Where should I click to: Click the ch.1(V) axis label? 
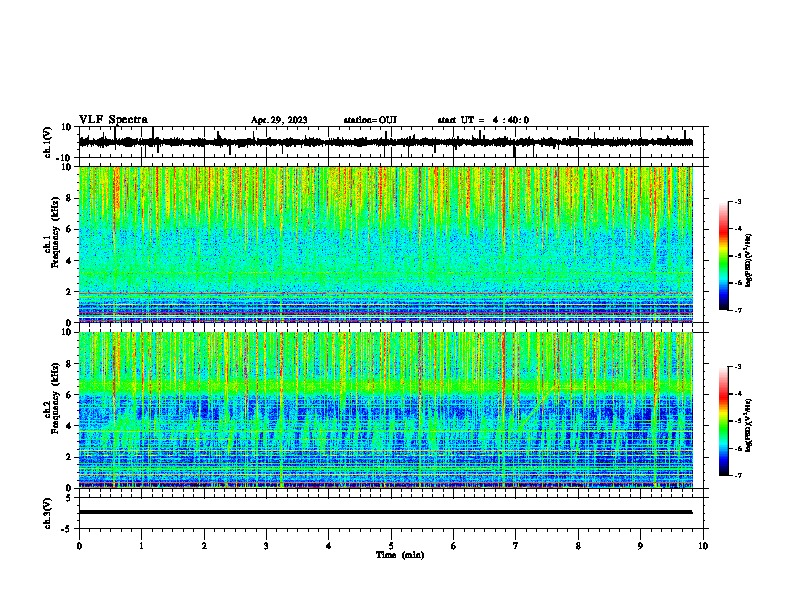tap(48, 142)
